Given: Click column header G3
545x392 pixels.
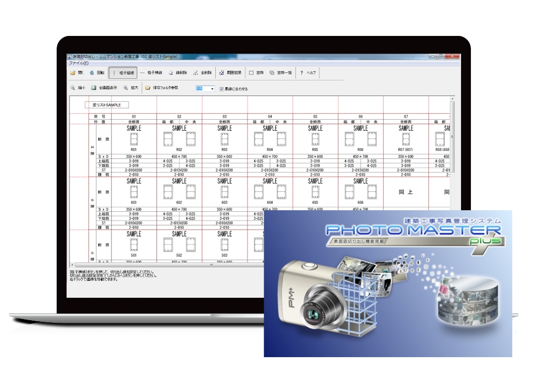Looking at the screenshot, I should (x=225, y=117).
